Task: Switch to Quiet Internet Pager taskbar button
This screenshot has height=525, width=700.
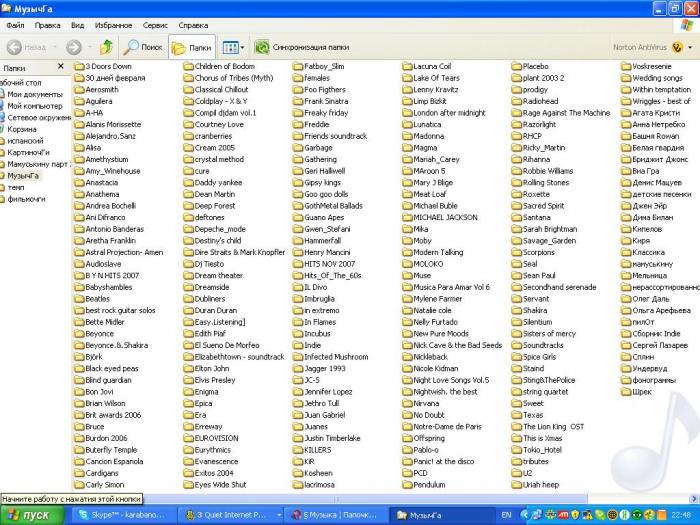Action: coord(230,515)
